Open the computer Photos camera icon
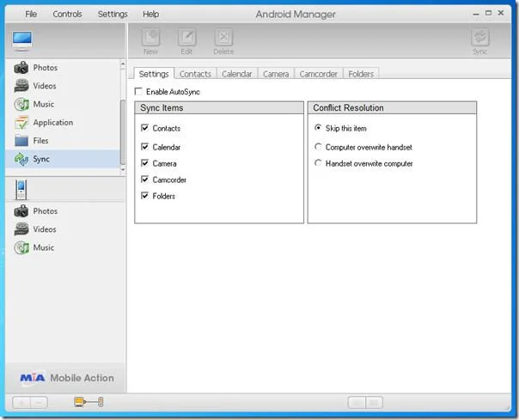 tap(21, 68)
